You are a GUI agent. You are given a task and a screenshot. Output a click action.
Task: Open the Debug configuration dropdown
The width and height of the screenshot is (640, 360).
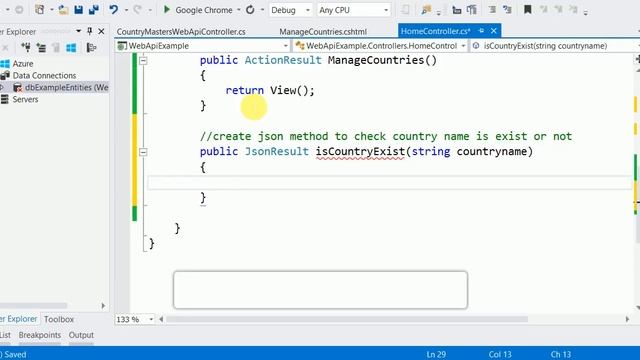(x=308, y=10)
